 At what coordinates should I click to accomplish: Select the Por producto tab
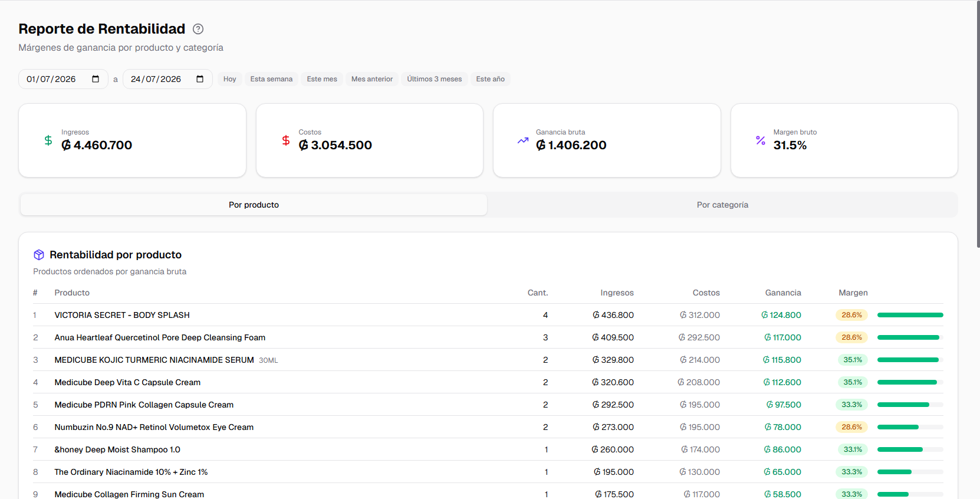pyautogui.click(x=254, y=205)
